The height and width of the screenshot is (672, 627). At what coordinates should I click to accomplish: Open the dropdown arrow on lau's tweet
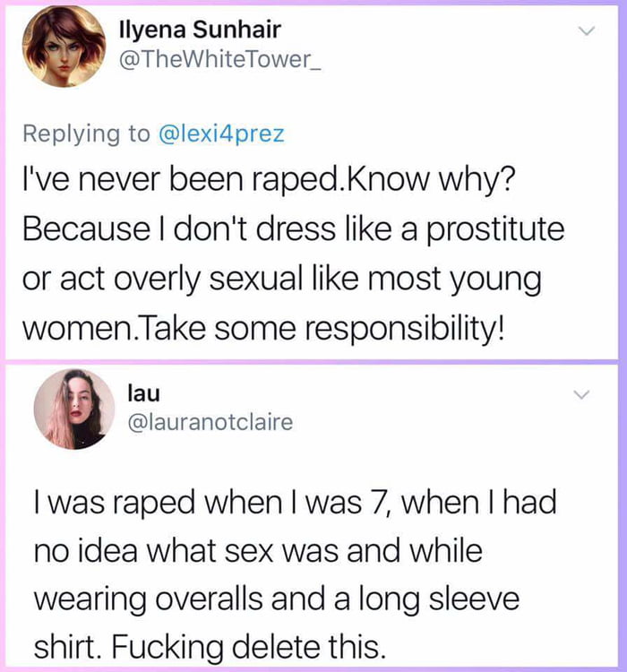(582, 394)
